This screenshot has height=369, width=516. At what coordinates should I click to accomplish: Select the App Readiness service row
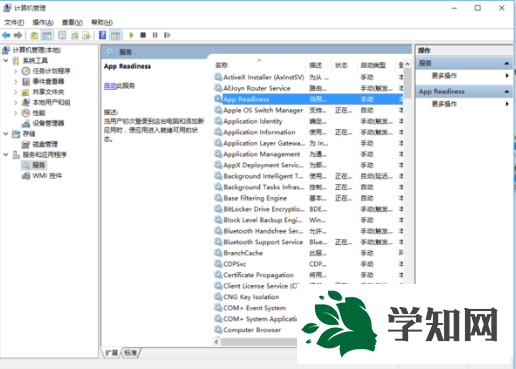(308, 99)
